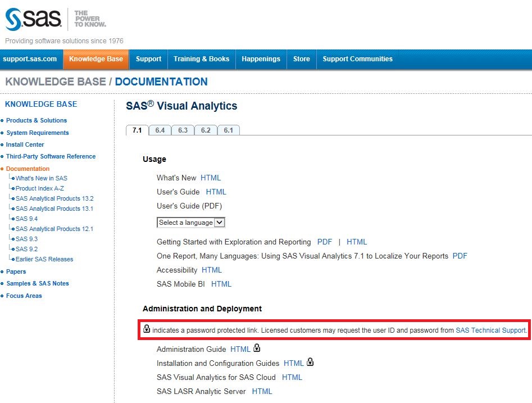Switch to the 6.3 version tab
The width and height of the screenshot is (532, 403).
[183, 130]
